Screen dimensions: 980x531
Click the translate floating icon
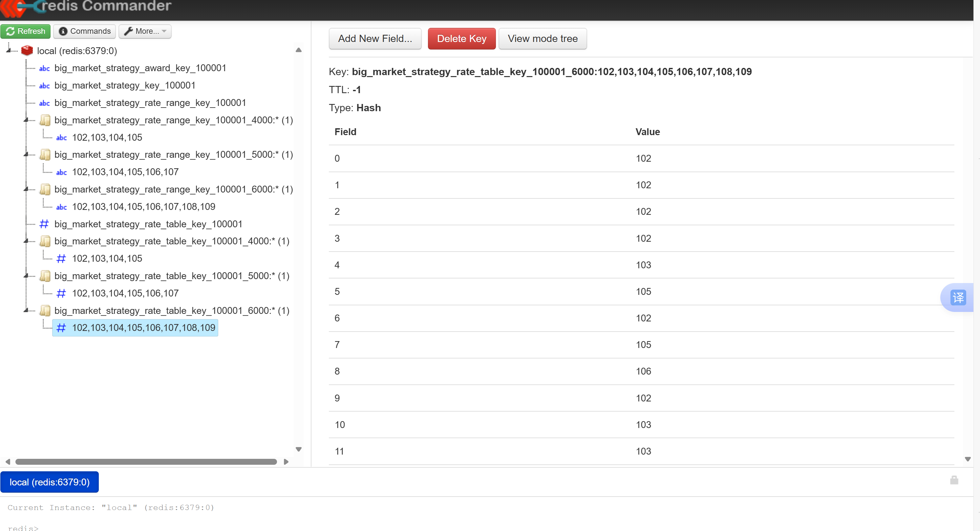click(958, 297)
